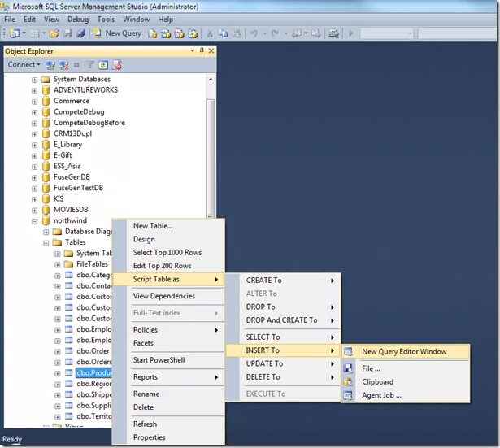This screenshot has height=448, width=500.
Task: Open the Debug menu
Action: [78, 20]
